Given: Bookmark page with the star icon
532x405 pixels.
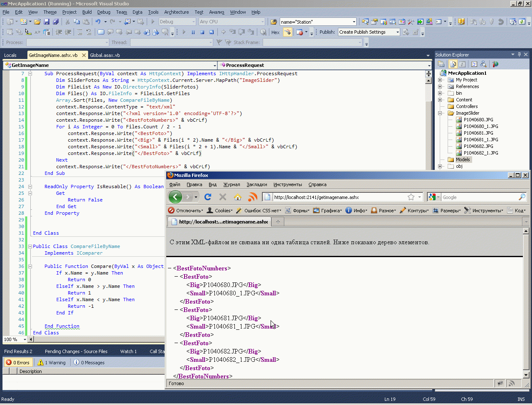Looking at the screenshot, I should (x=411, y=197).
